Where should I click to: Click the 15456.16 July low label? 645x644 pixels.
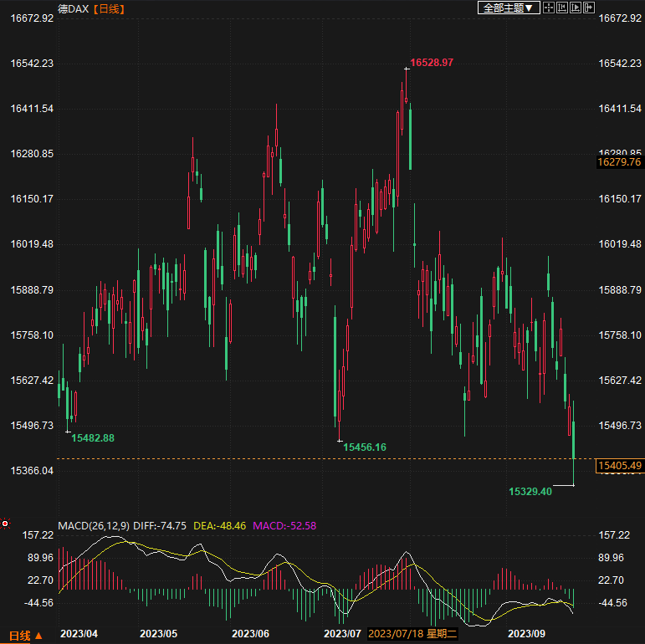pos(365,447)
